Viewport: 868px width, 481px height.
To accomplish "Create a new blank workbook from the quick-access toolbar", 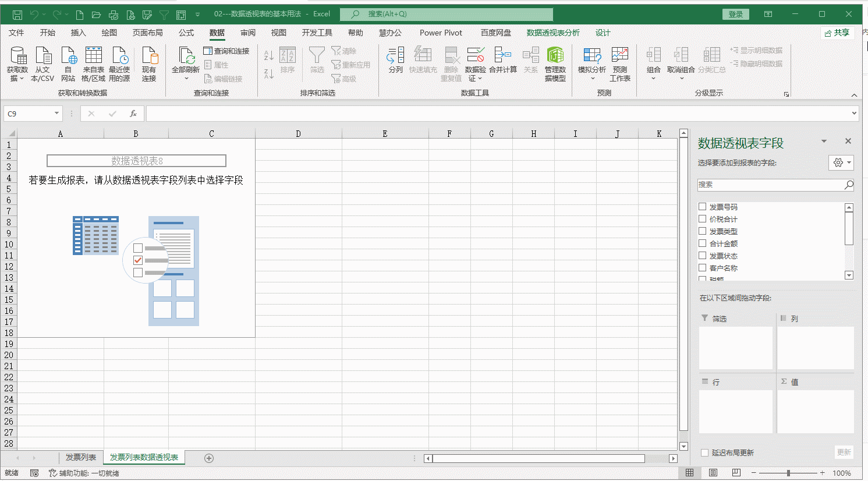I will click(80, 14).
